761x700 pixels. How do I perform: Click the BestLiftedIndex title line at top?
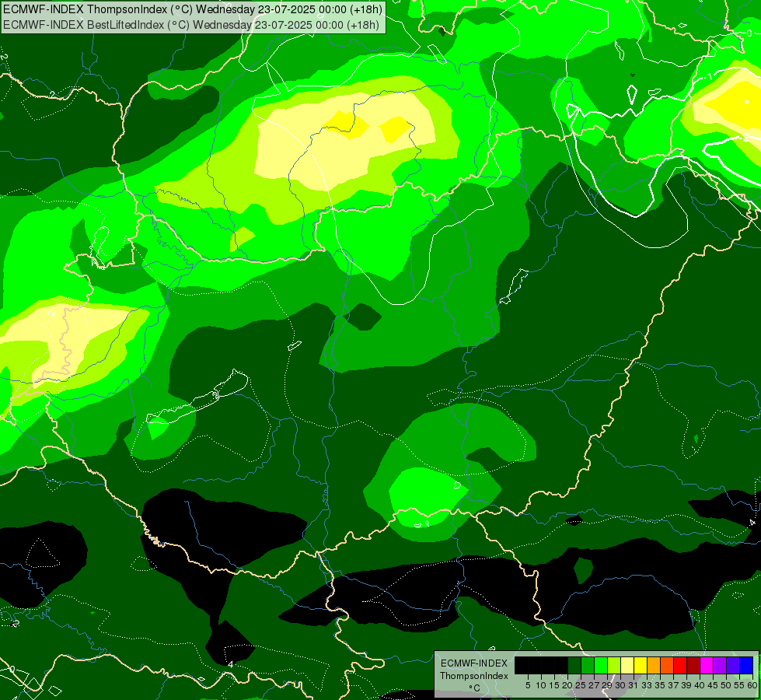click(x=190, y=25)
